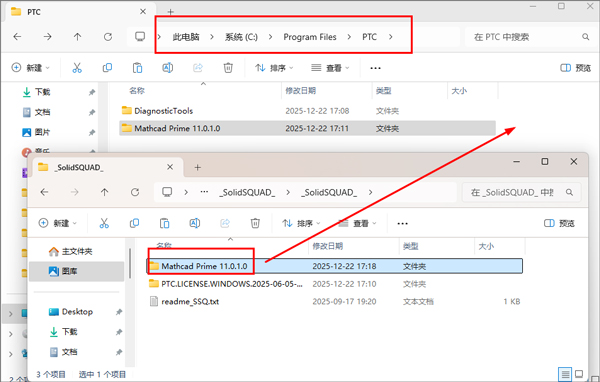Click the Paste icon in _SolidSQUAD_ toolbar
The height and width of the screenshot is (382, 600).
pyautogui.click(x=165, y=223)
